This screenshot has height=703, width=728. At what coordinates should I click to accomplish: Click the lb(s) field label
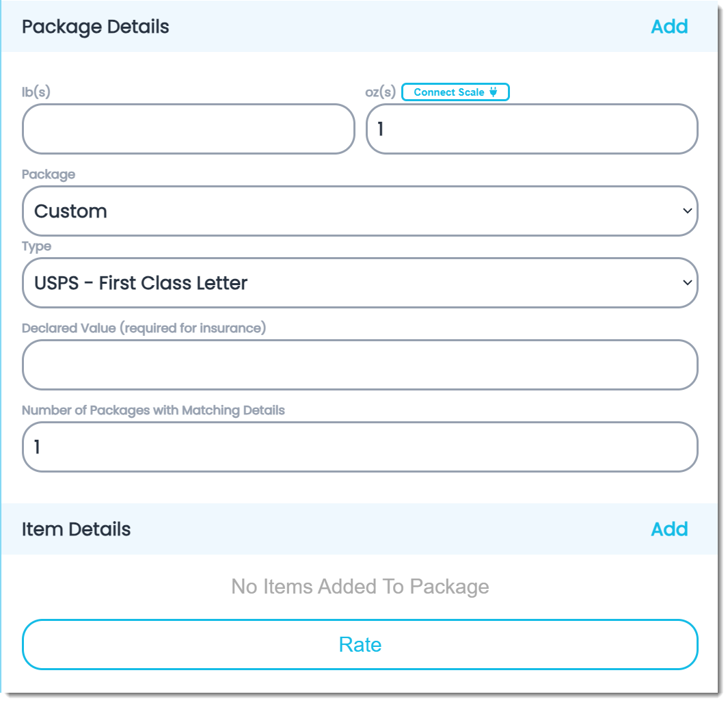(36, 92)
